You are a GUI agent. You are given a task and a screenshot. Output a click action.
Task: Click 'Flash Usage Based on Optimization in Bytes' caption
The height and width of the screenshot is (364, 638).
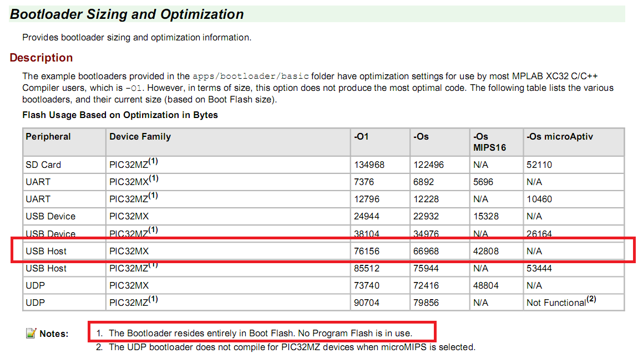(120, 115)
